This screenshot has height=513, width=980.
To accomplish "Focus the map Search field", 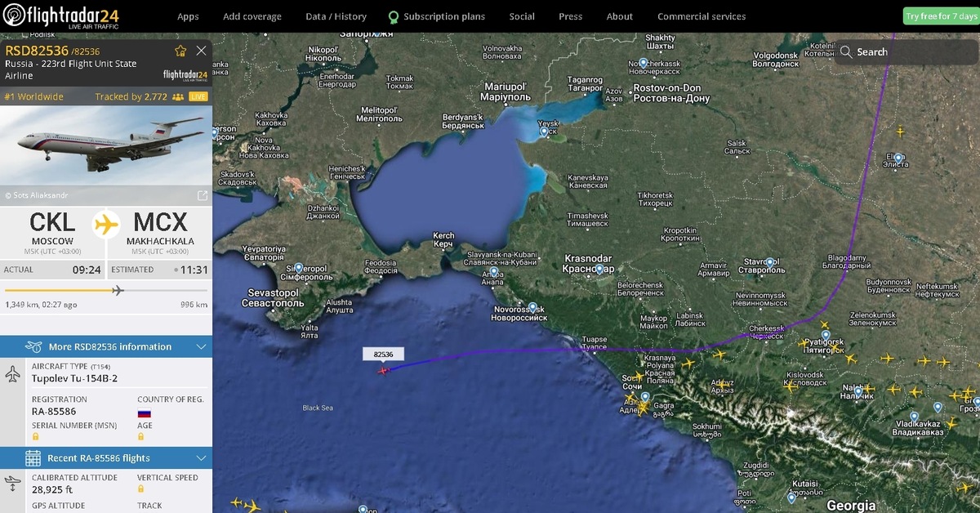I will click(906, 52).
